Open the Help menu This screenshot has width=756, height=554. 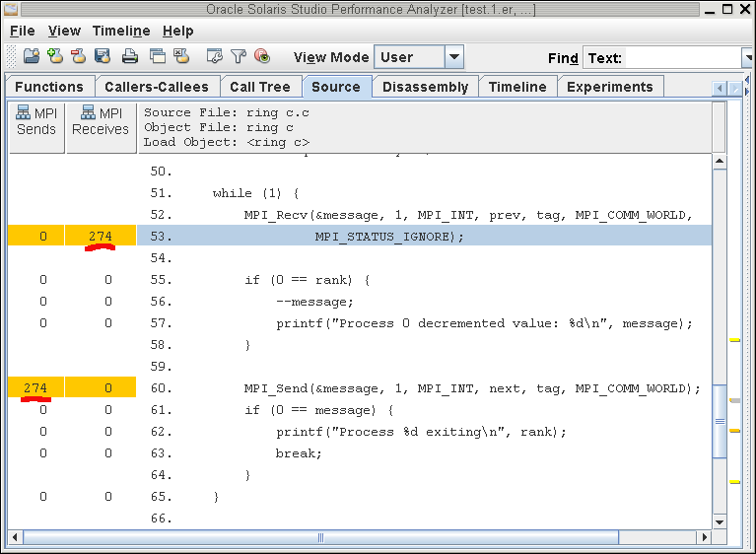pos(177,31)
